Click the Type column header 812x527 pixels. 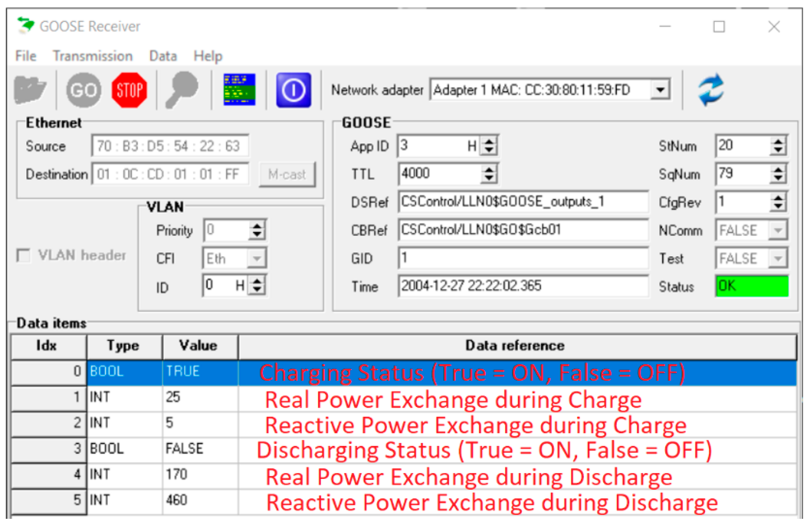point(125,347)
